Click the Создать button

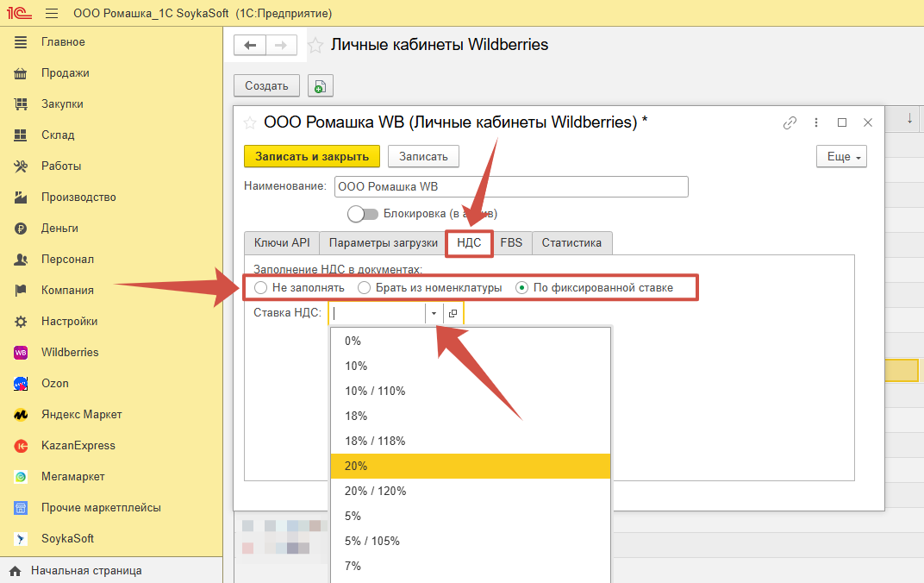pyautogui.click(x=266, y=86)
